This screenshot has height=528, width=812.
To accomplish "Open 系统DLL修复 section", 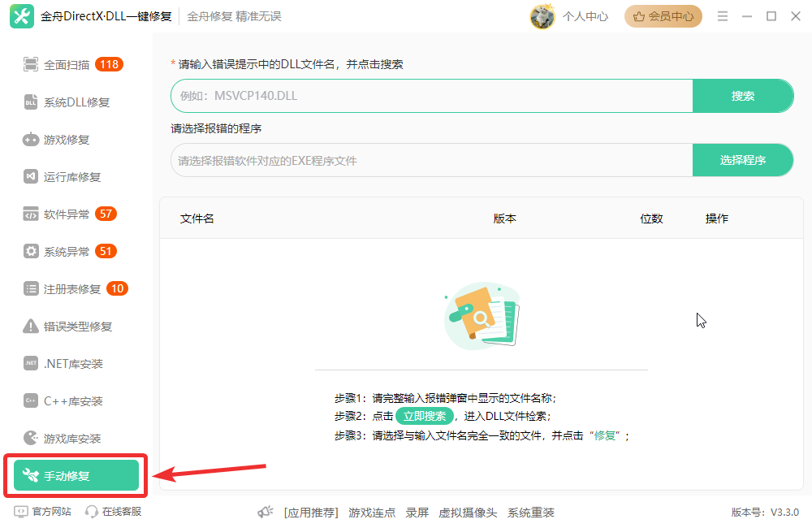I will click(76, 102).
